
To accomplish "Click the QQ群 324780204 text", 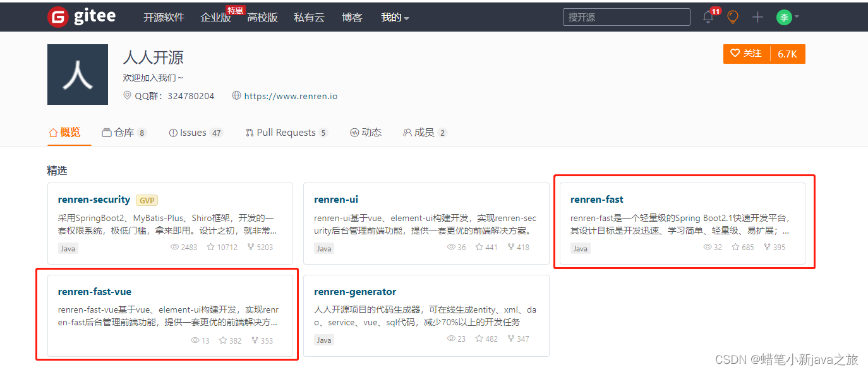I will (x=174, y=96).
